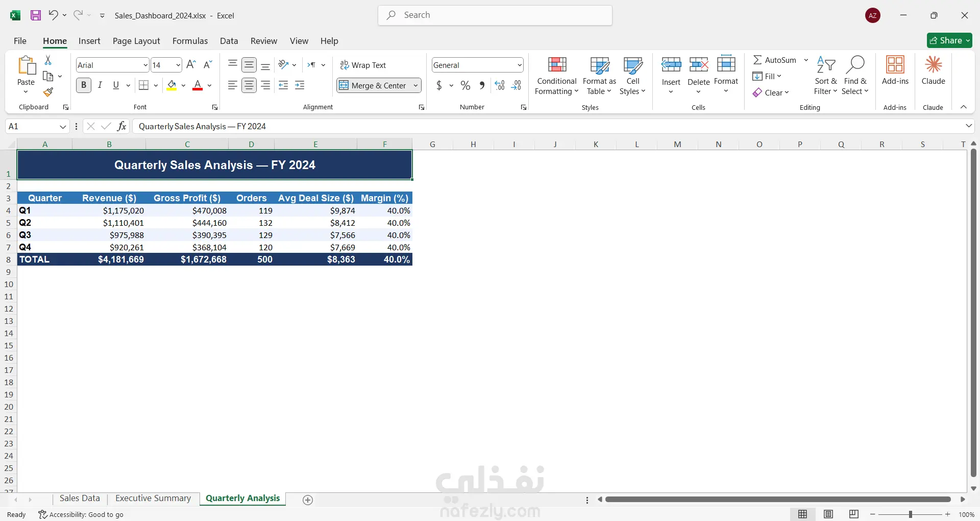This screenshot has height=521, width=980.
Task: Click the green Share button
Action: (949, 40)
